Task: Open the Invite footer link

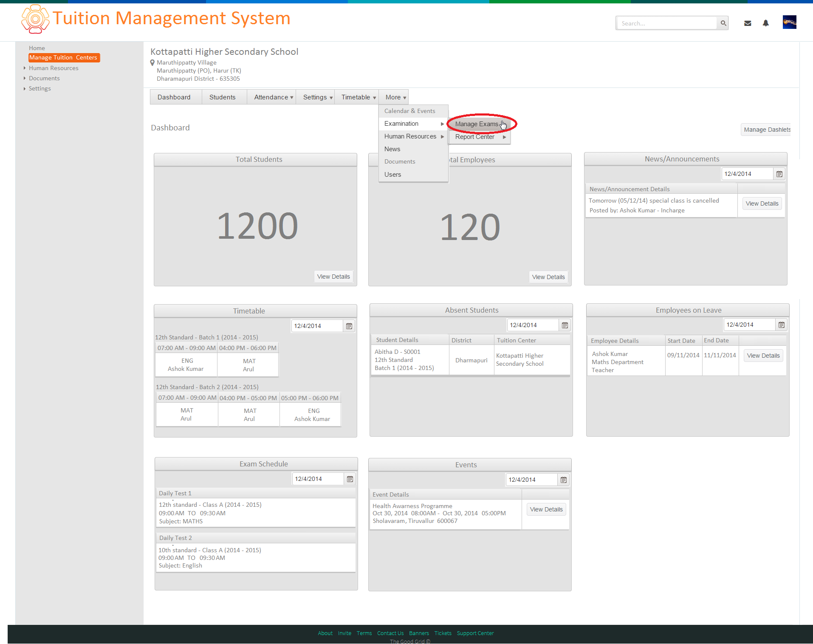Action: point(344,633)
